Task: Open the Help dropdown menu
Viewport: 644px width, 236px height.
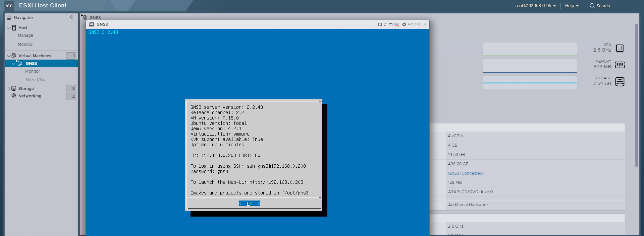Action: pyautogui.click(x=572, y=6)
